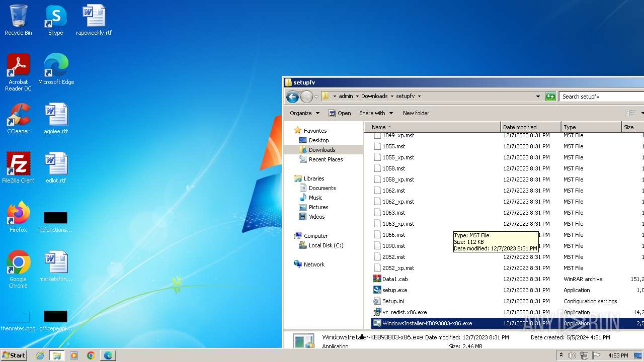This screenshot has height=362, width=644.
Task: Select the setup.exe file
Action: tap(395, 290)
